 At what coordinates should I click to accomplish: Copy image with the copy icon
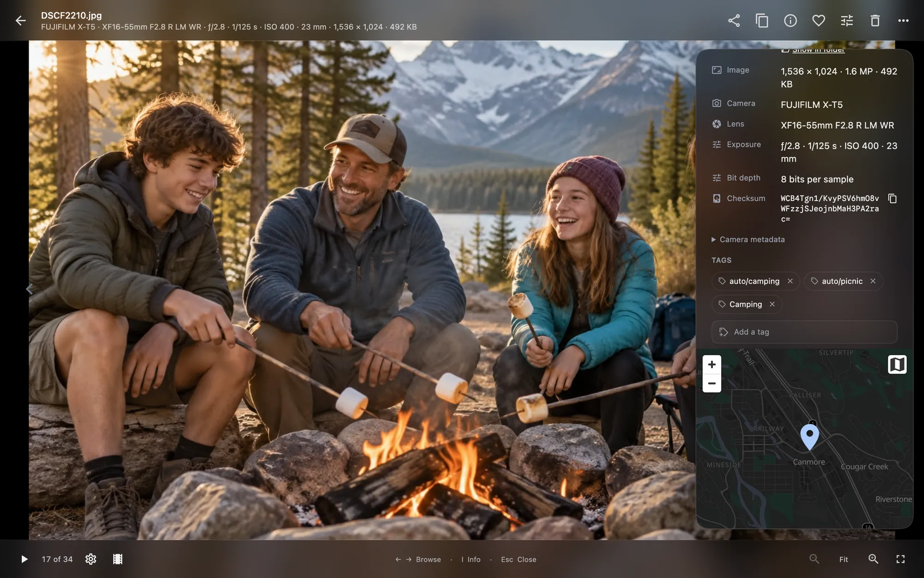click(x=762, y=20)
